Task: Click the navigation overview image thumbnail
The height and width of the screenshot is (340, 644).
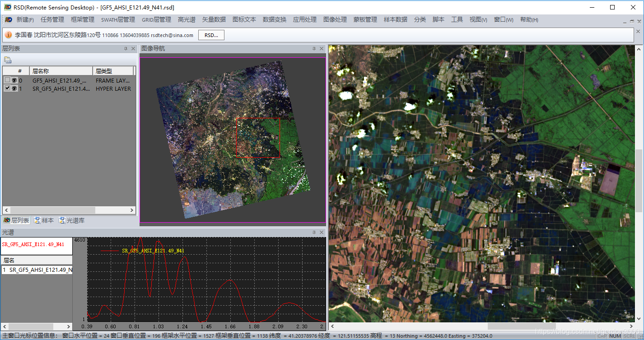Action: [233, 140]
